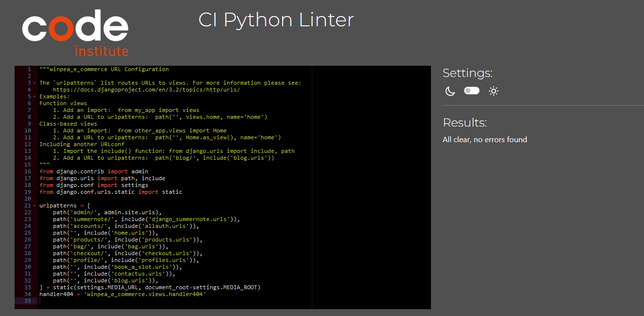Image resolution: width=644 pixels, height=316 pixels.
Task: Click the Code Institute logo
Action: pyautogui.click(x=75, y=33)
